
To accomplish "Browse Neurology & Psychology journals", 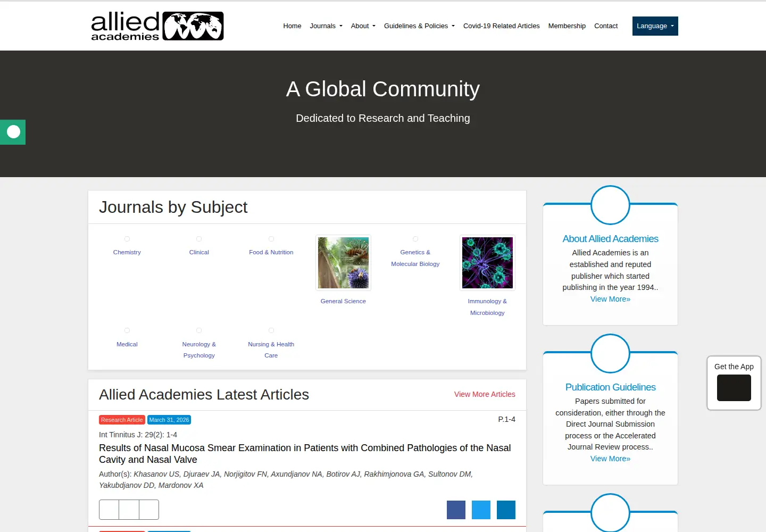I will (x=199, y=350).
